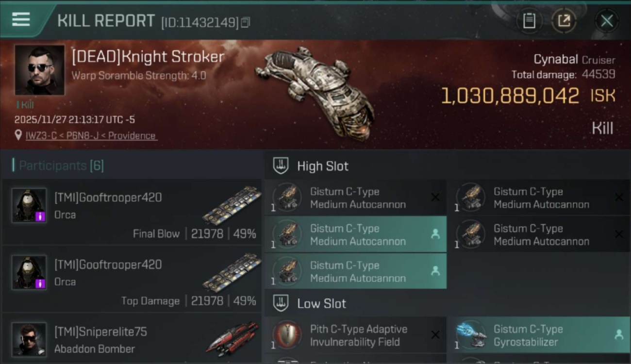This screenshot has width=631, height=364.
Task: Open Gooftrooper420 Top Damage entry
Action: point(132,279)
